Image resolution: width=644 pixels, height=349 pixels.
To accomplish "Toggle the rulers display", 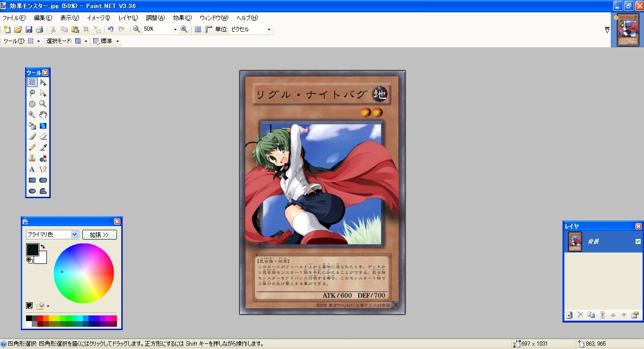I will (209, 29).
